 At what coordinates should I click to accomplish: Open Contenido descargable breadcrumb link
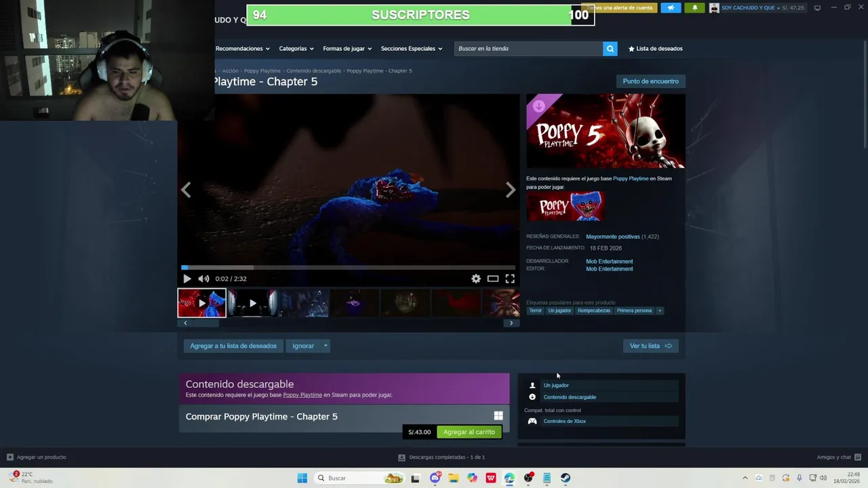314,71
